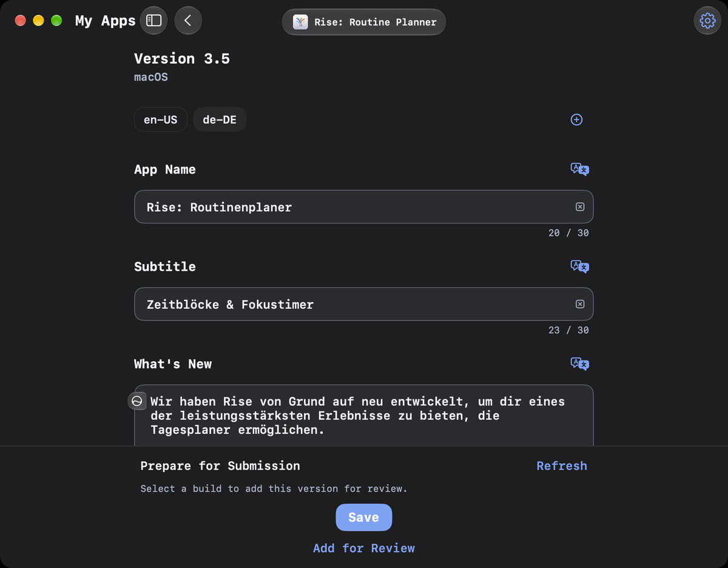Translate the Subtitle field

pos(580,266)
